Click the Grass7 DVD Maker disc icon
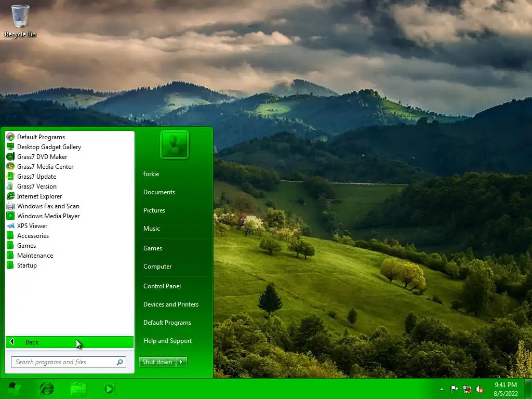 coord(10,156)
